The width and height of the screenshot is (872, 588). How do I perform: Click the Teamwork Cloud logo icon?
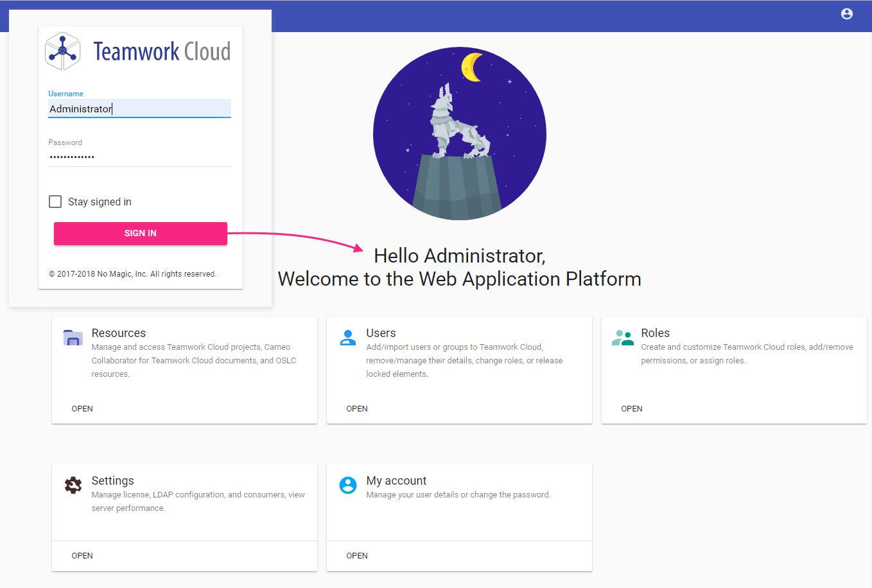(x=62, y=51)
